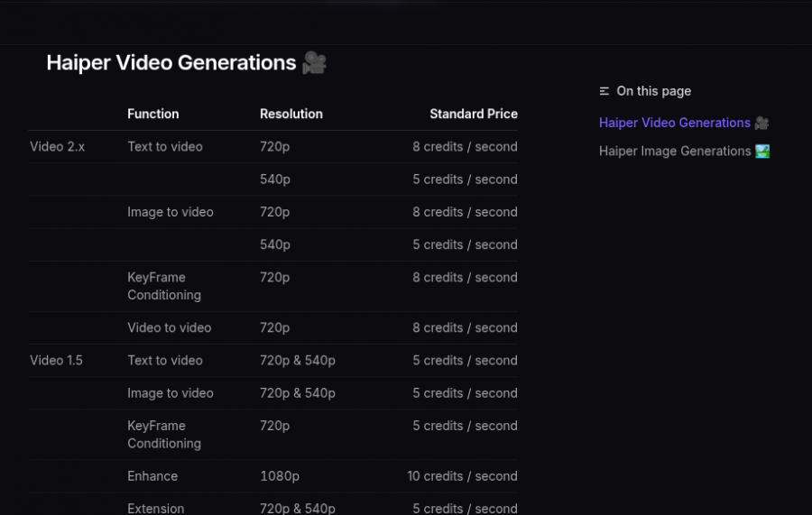The height and width of the screenshot is (515, 812).
Task: Click the movie camera emoji in heading
Action: 314,62
